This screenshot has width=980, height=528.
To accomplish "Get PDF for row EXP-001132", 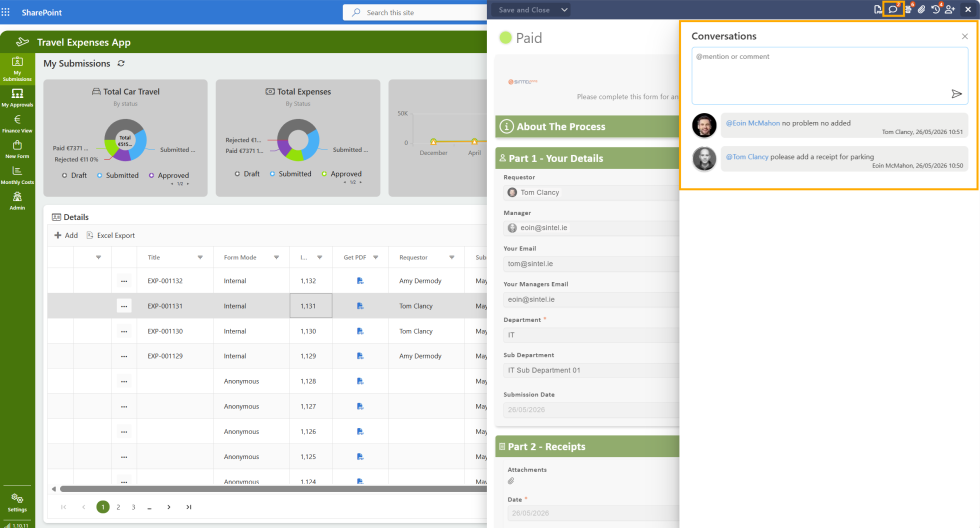I will click(x=360, y=281).
